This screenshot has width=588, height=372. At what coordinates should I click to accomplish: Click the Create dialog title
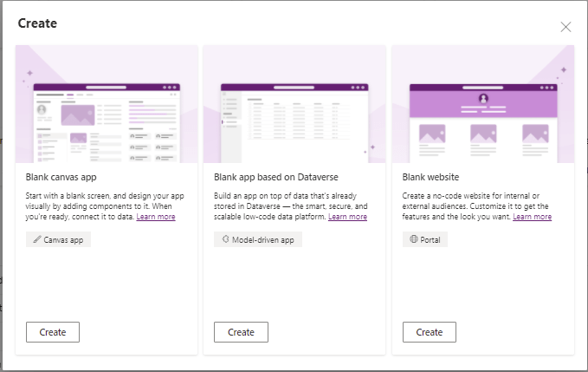tap(37, 23)
